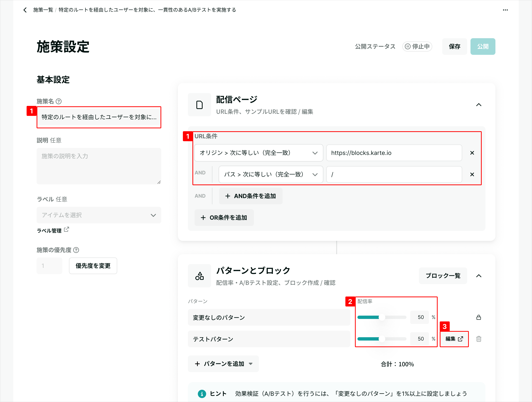This screenshot has width=532, height=402.
Task: Click the 停止中 publish status badge
Action: pyautogui.click(x=417, y=46)
